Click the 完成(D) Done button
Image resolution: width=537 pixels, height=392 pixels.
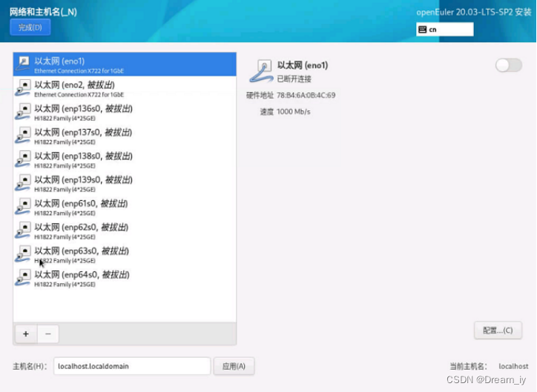30,27
